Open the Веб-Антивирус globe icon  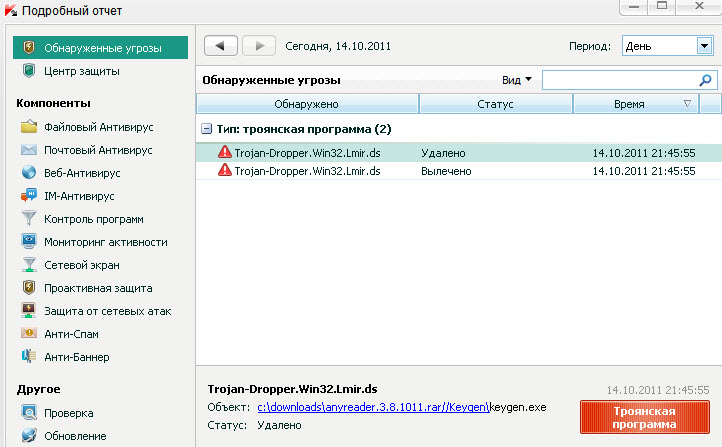[x=29, y=173]
